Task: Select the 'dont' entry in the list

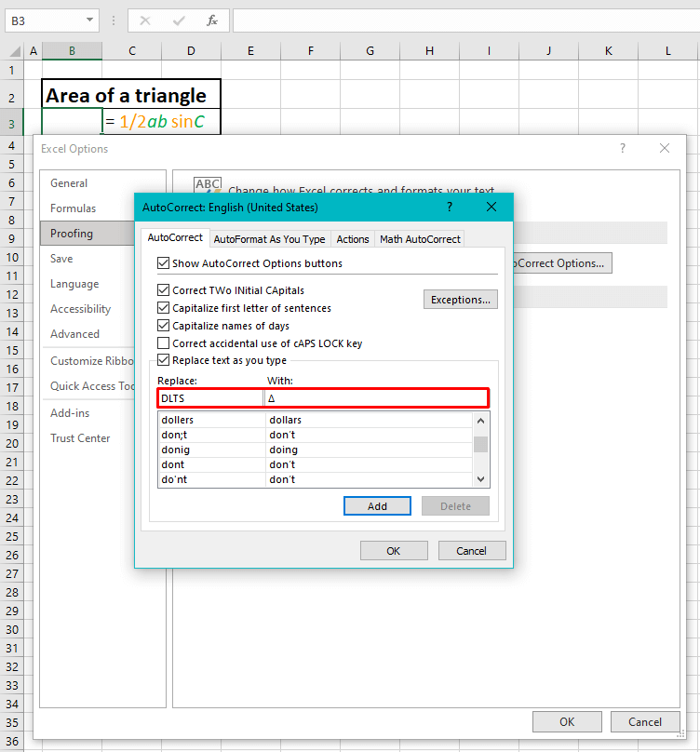Action: (x=316, y=464)
